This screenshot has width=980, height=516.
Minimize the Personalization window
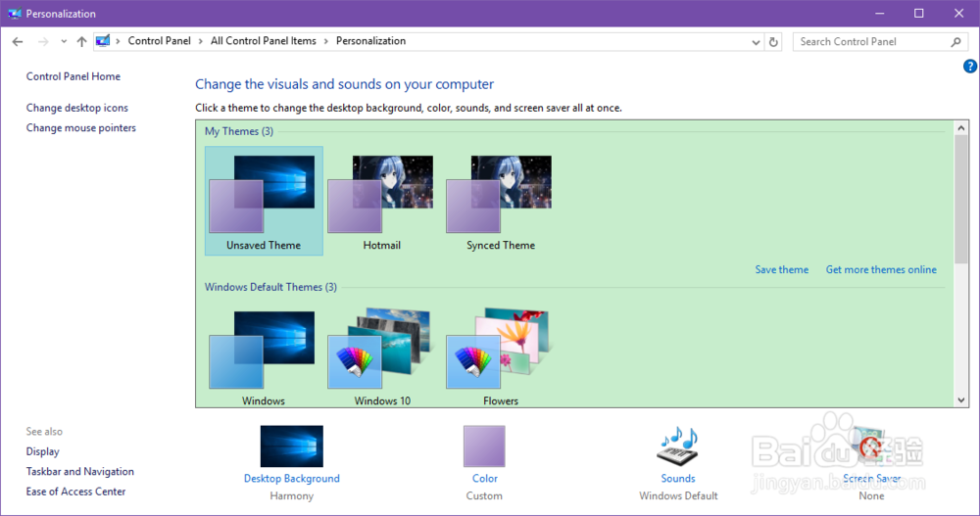click(x=879, y=13)
